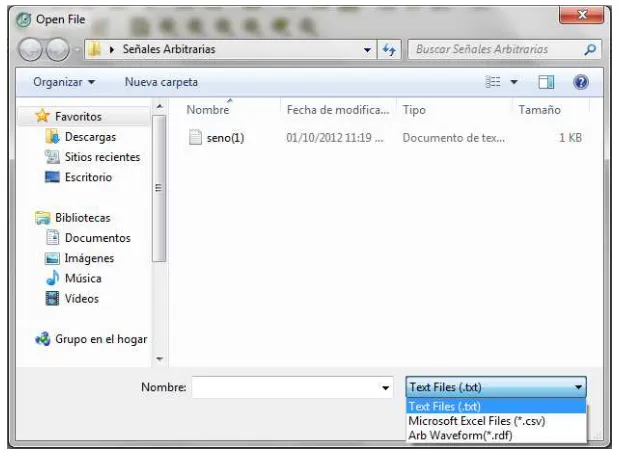Click the Forward navigation arrow button
The image size is (618, 456).
[58, 50]
